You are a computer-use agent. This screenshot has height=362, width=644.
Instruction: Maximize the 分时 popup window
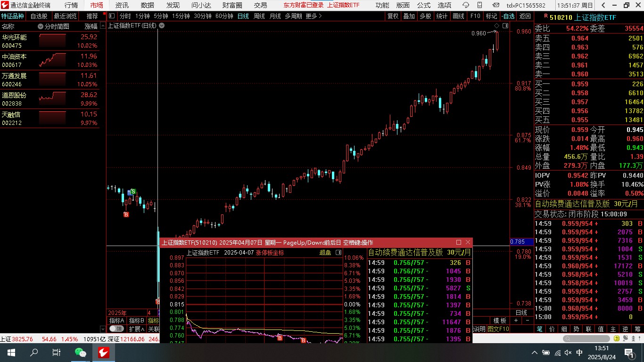point(459,242)
